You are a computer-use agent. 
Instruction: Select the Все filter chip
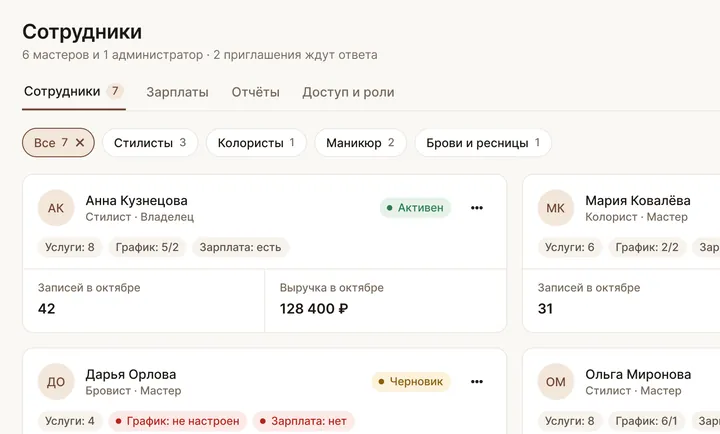58,143
